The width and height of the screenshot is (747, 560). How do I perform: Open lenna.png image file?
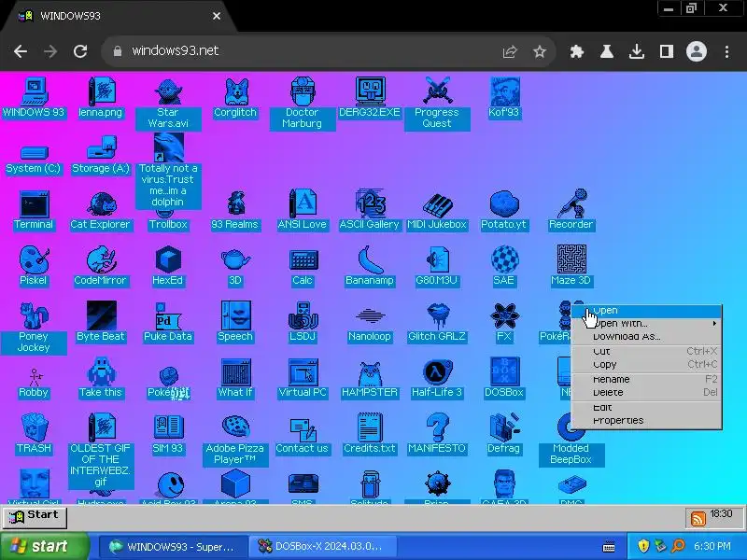pyautogui.click(x=101, y=91)
